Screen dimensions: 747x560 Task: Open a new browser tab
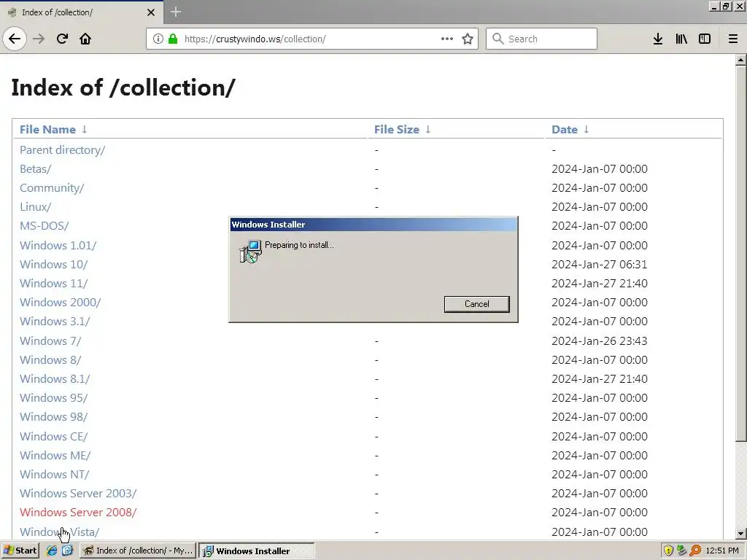click(x=175, y=12)
